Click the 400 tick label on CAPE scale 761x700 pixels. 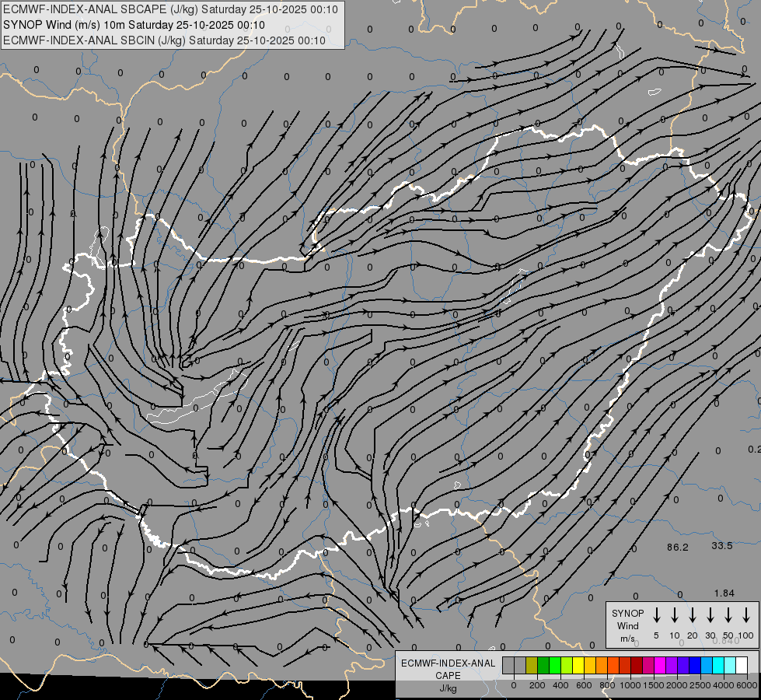click(560, 685)
